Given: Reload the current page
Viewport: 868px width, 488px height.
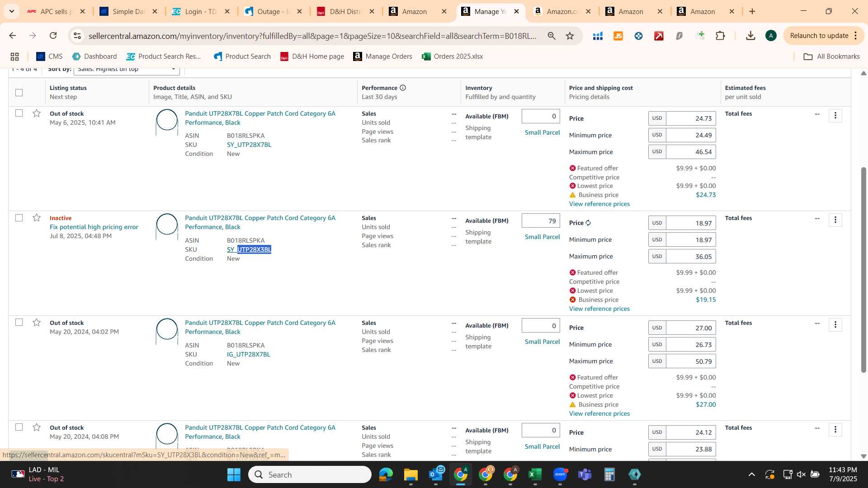Looking at the screenshot, I should pos(53,36).
